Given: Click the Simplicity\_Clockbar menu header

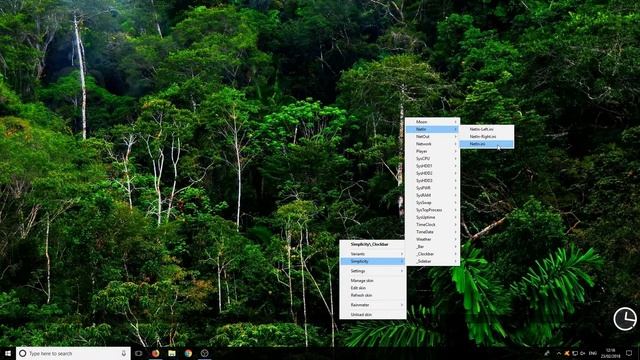Looking at the screenshot, I should 373,244.
